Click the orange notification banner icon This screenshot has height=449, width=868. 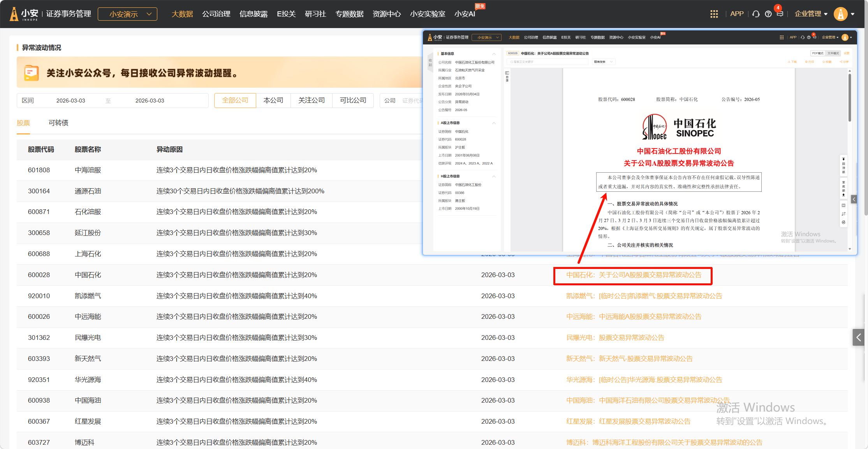[x=31, y=73]
